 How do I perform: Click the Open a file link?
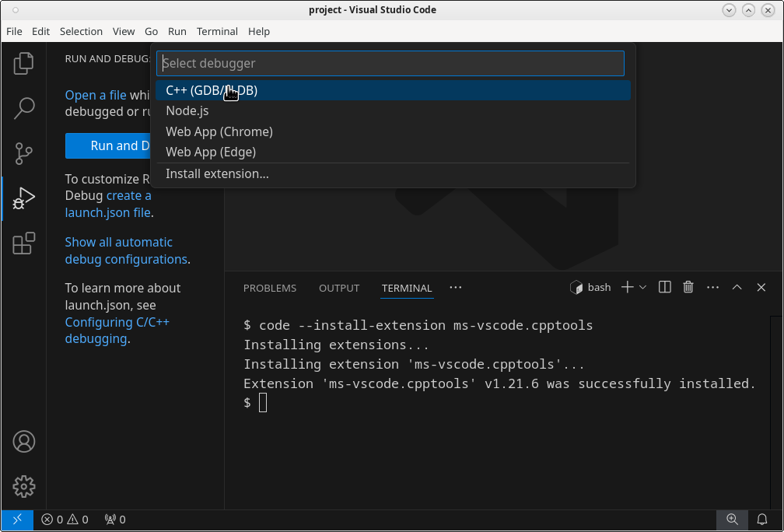[96, 95]
